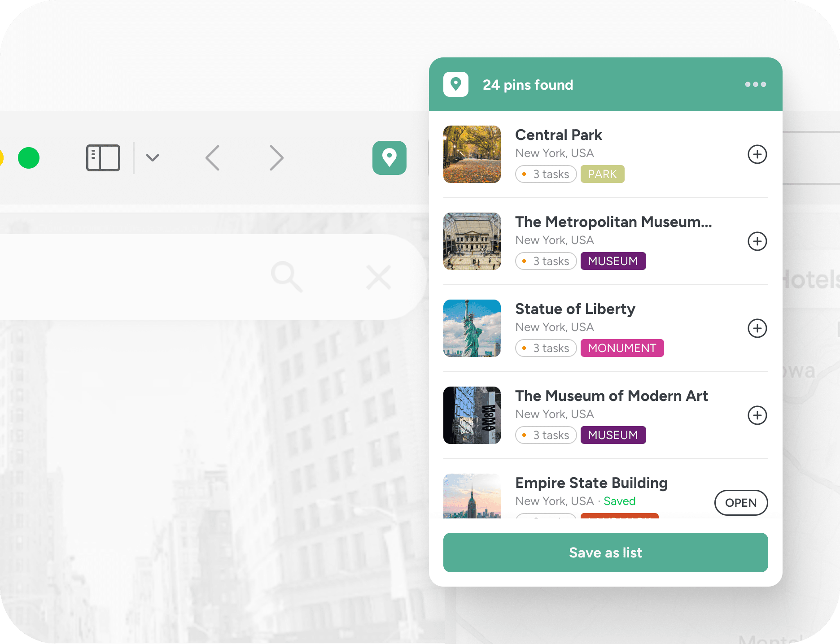Open the Central Park thumbnail image
The height and width of the screenshot is (644, 840).
click(472, 154)
